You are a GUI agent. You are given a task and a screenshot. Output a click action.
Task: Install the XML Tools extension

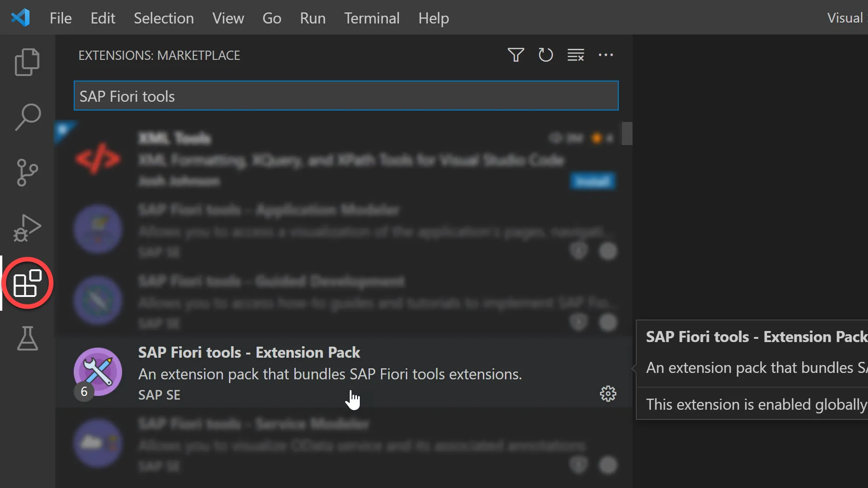tap(592, 181)
